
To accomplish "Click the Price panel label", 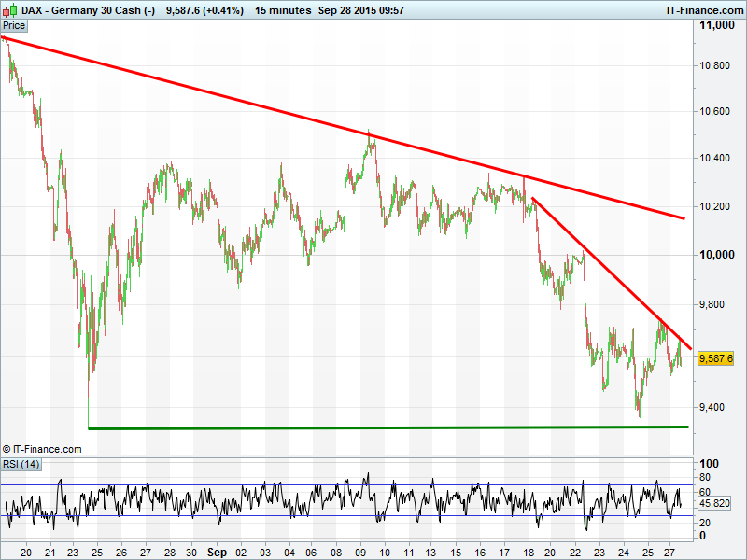I will [15, 26].
